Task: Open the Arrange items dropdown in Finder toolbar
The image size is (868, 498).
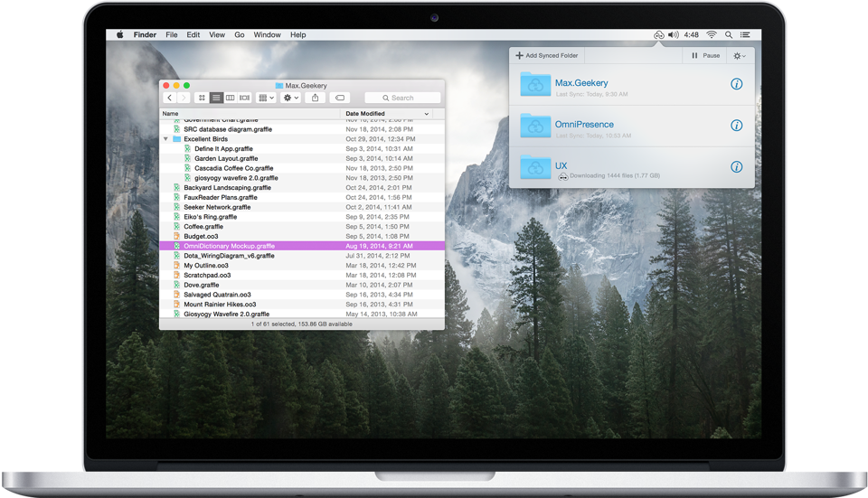Action: [266, 98]
